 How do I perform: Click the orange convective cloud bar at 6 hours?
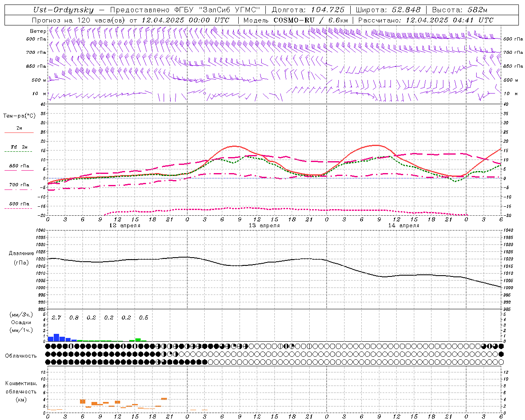point(82,401)
